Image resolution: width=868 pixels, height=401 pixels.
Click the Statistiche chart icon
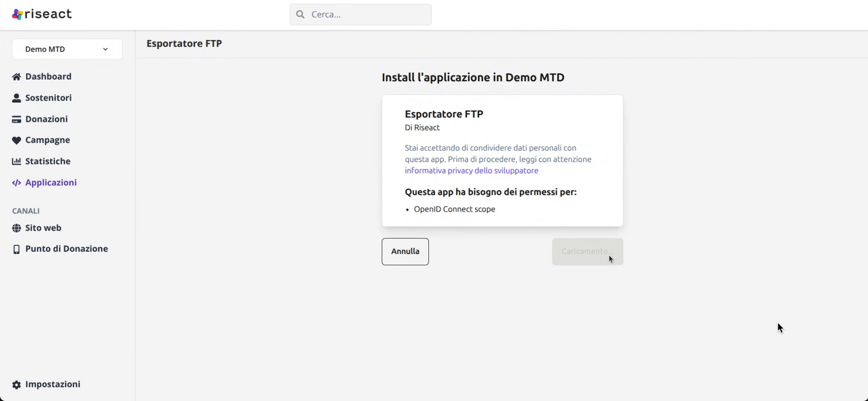point(16,161)
